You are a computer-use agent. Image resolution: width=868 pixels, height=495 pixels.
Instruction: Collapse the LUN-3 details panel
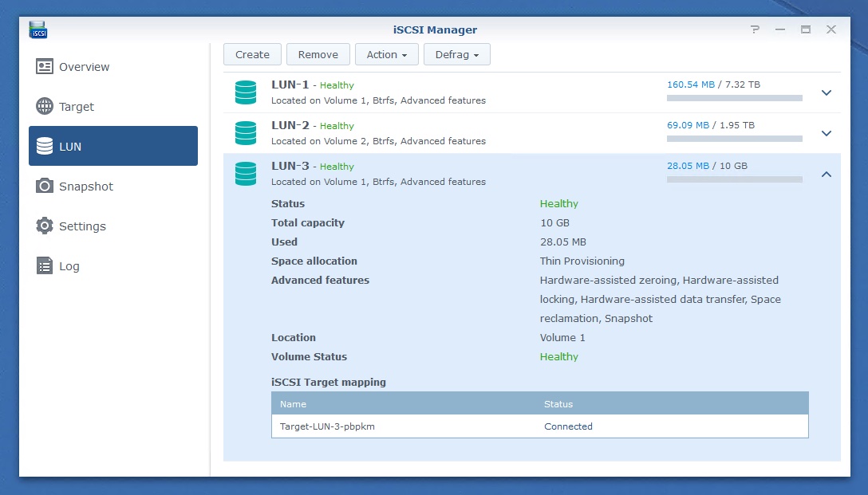coord(827,174)
